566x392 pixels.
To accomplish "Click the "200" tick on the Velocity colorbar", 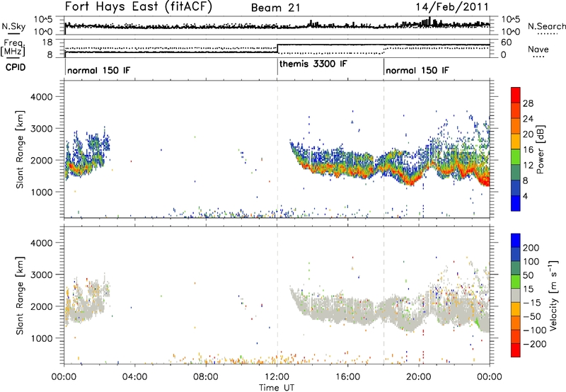I will 531,248.
